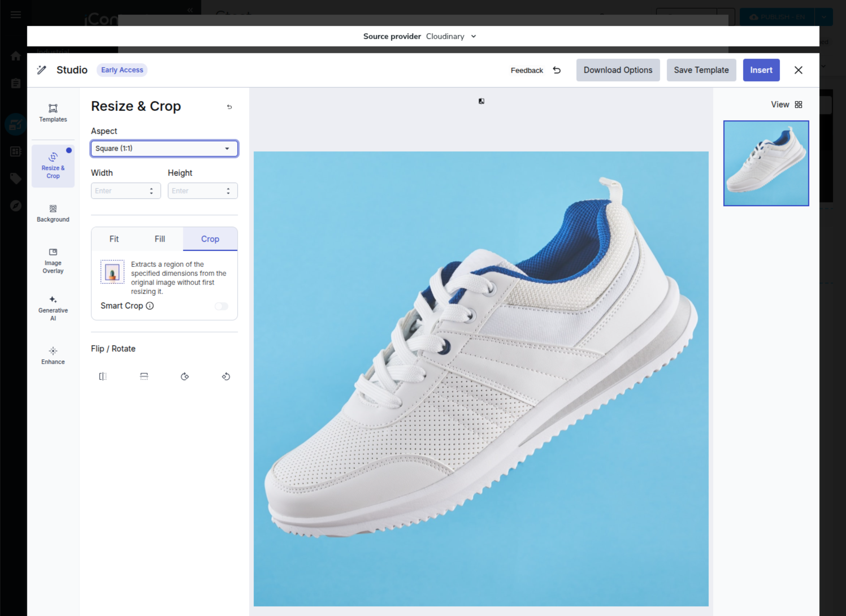Rotate image clockwise
The height and width of the screenshot is (616, 846).
pos(185,376)
